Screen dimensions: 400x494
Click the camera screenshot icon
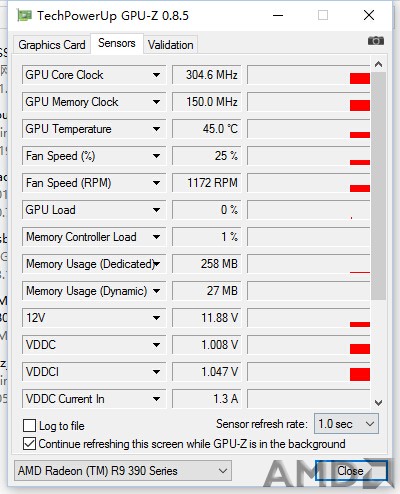[376, 41]
